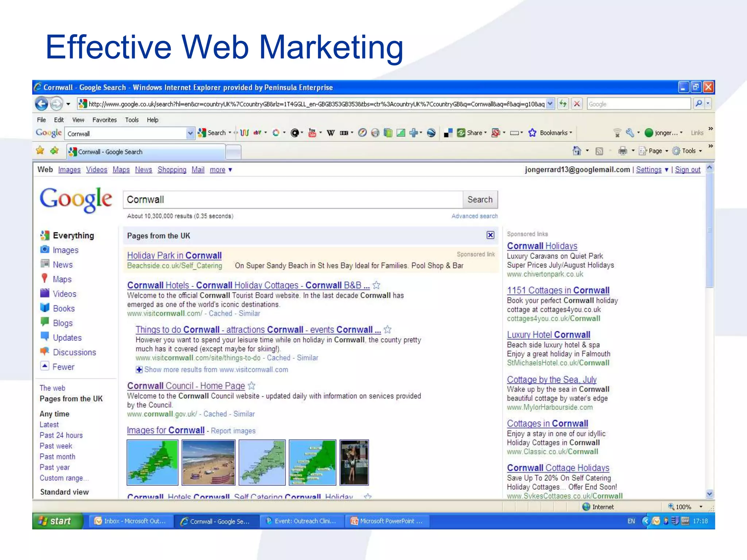Star the Things to do Cornwall result
The height and width of the screenshot is (560, 747).
[387, 330]
